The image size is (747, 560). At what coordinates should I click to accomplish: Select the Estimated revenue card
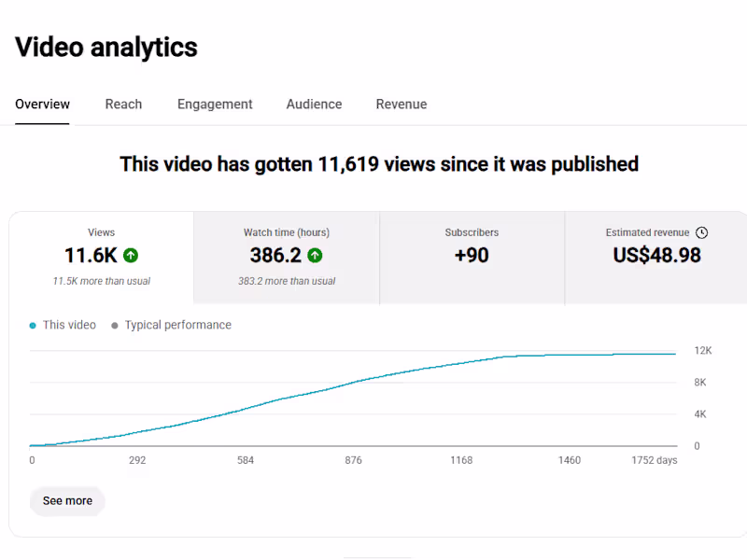[656, 258]
